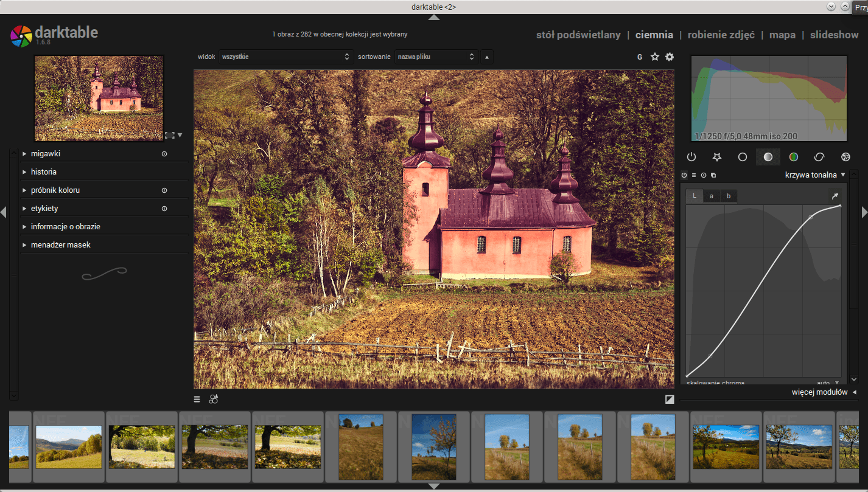The image size is (868, 492).
Task: Toggle the over-exposure indicator
Action: [670, 400]
